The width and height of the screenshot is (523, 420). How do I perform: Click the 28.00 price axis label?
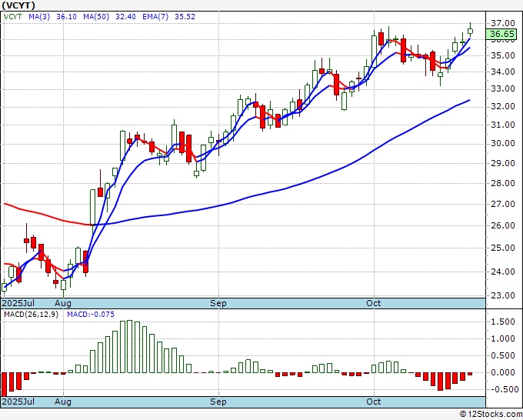(x=503, y=183)
